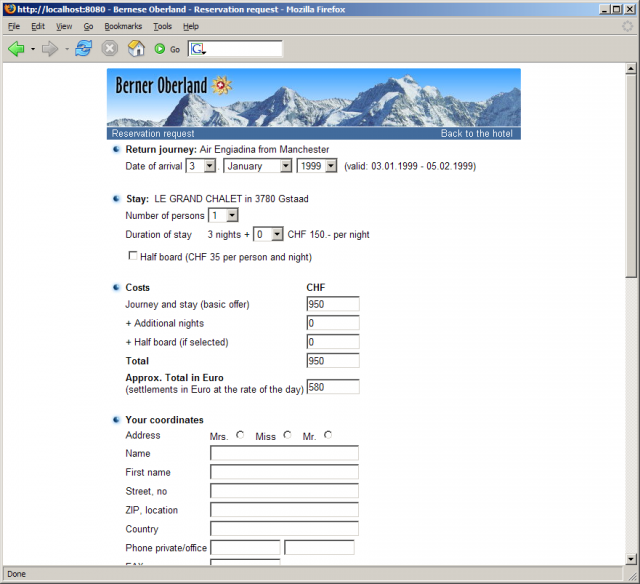Click the vertical scrollbar up arrow
Viewport: 640px width, 584px height.
click(631, 69)
